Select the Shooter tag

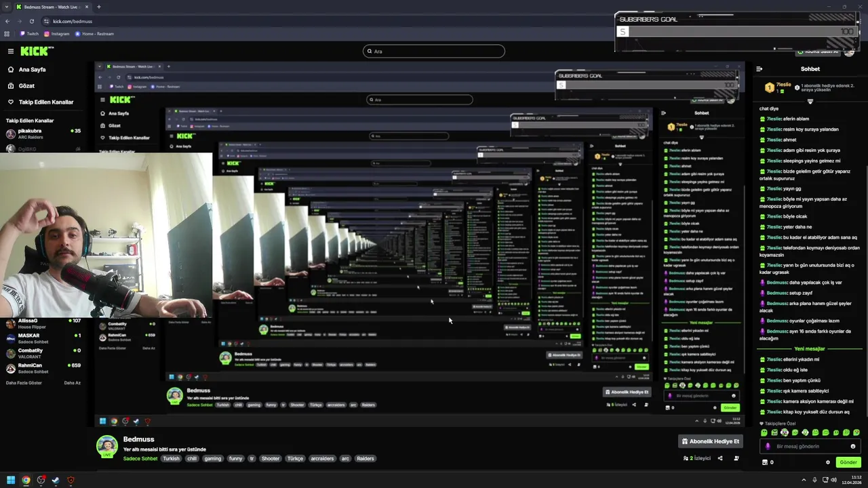(271, 458)
